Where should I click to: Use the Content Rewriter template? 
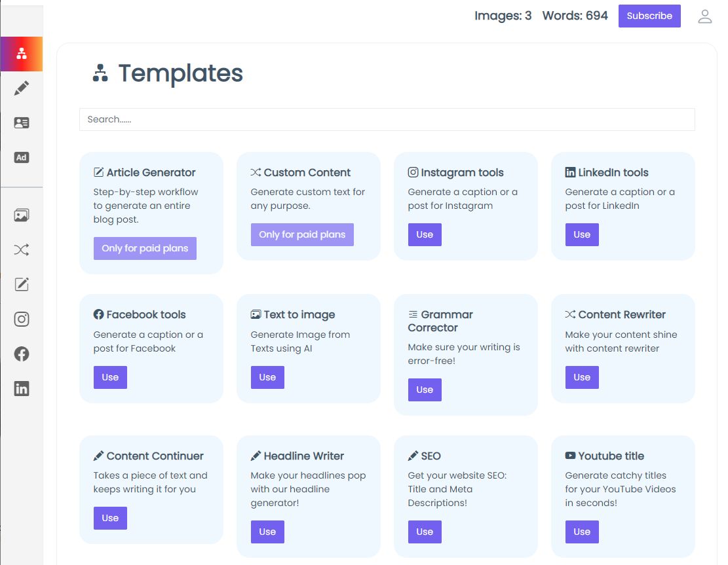click(582, 378)
